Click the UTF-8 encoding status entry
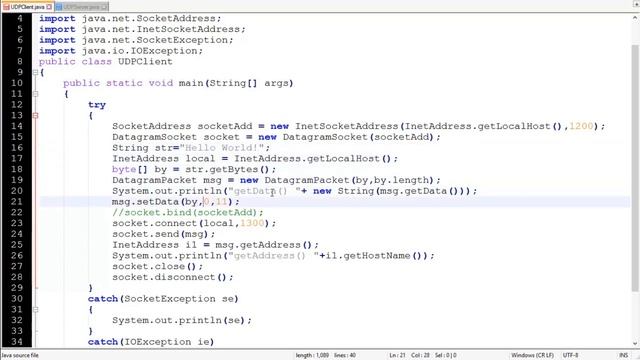The image size is (640, 360). click(571, 355)
